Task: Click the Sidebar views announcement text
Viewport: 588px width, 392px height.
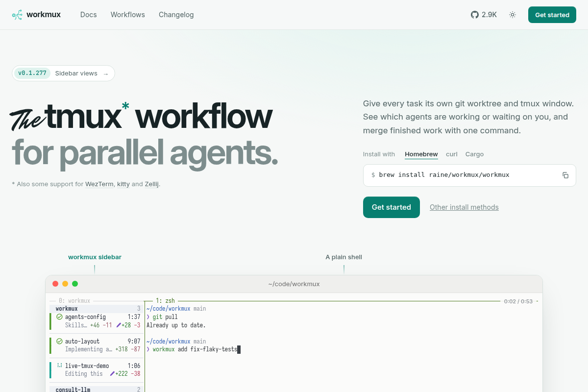Action: (76, 73)
